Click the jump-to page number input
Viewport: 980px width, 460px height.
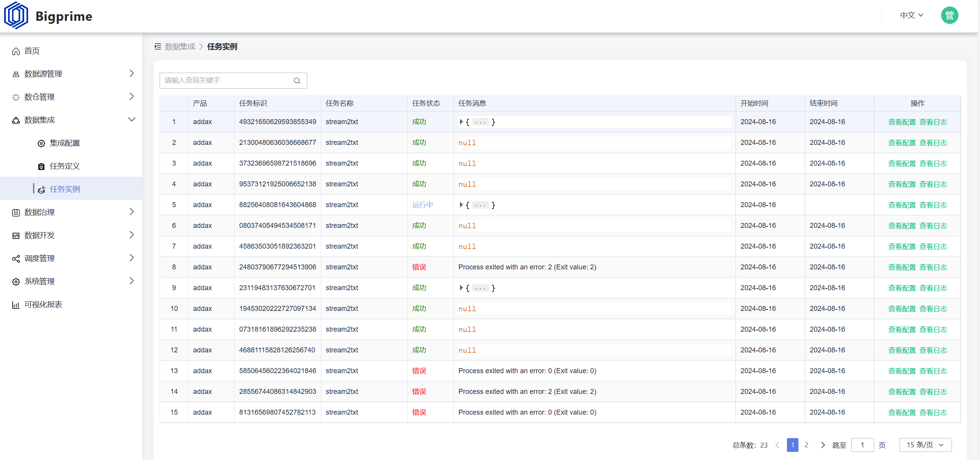[863, 445]
